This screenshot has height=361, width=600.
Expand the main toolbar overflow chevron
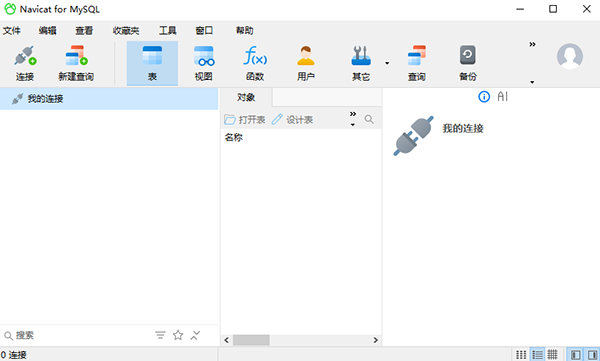(x=532, y=44)
